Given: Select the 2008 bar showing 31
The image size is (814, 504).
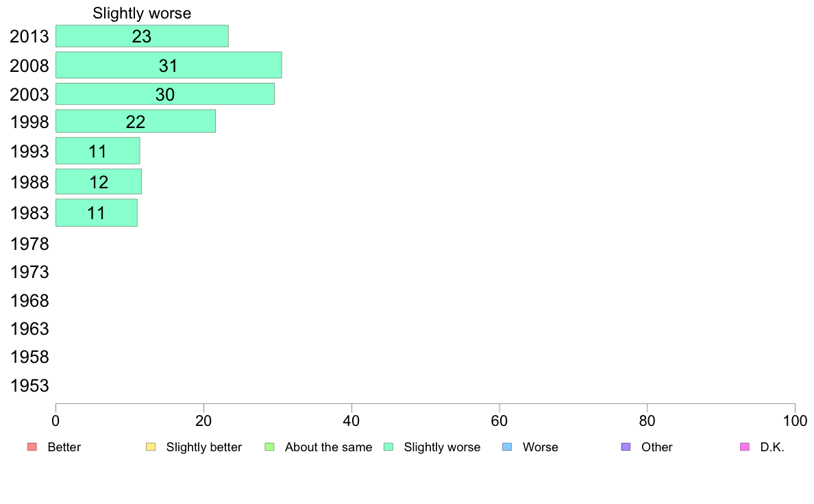Looking at the screenshot, I should point(169,65).
